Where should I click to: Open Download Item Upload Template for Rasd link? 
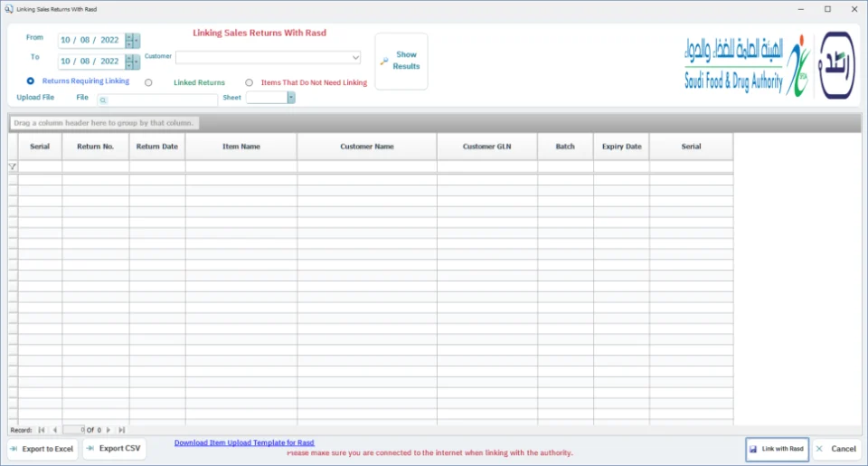point(244,442)
